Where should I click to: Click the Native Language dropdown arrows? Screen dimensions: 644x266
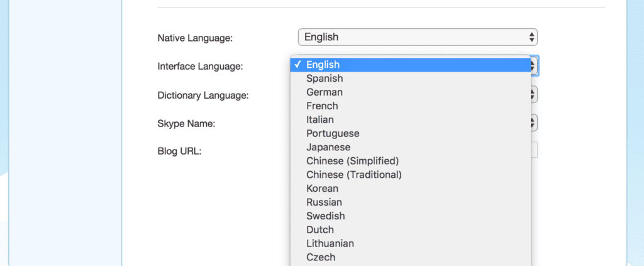[x=532, y=37]
